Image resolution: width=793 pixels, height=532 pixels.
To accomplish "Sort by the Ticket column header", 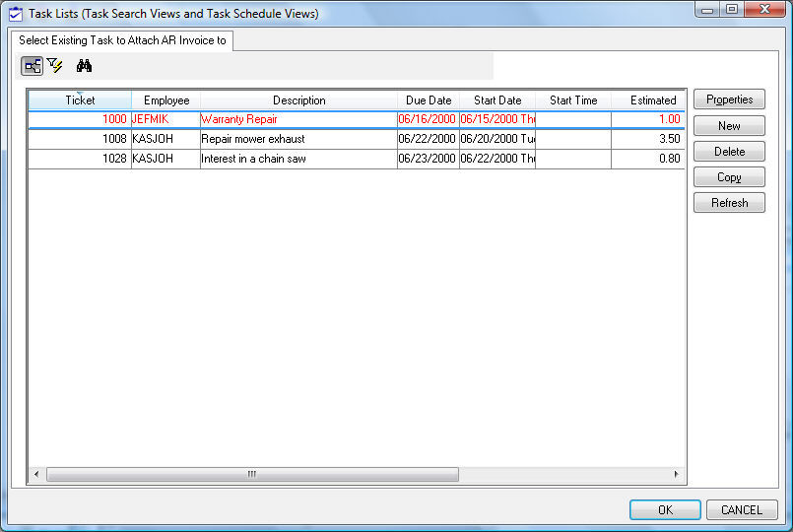I will coord(80,100).
